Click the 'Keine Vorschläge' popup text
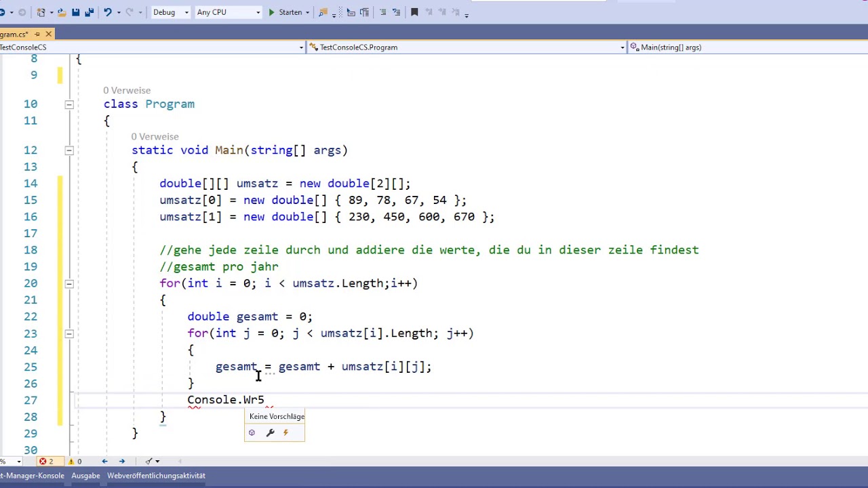 277,416
